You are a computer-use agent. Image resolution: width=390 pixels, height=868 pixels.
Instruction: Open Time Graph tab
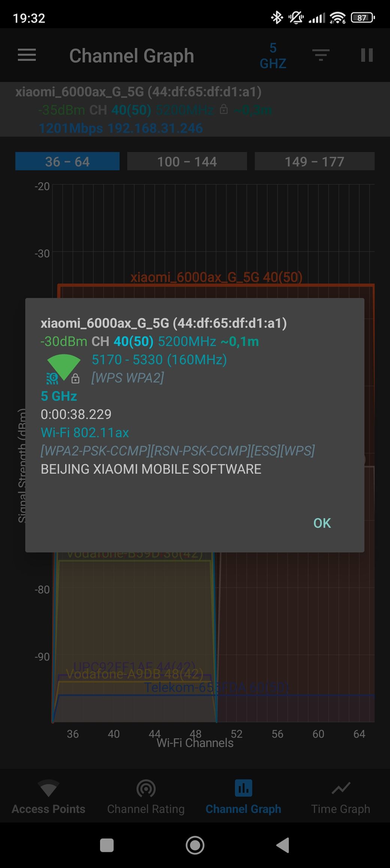(x=341, y=796)
